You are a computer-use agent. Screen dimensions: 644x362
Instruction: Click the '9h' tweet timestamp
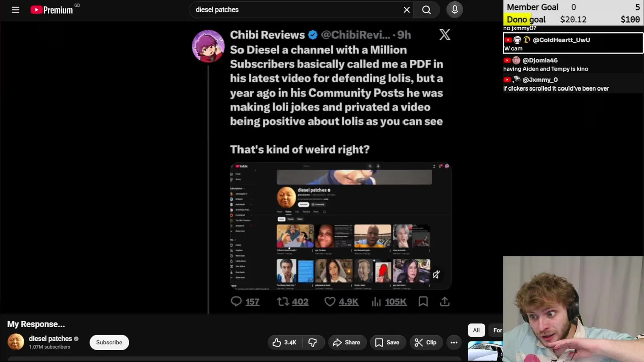[404, 35]
